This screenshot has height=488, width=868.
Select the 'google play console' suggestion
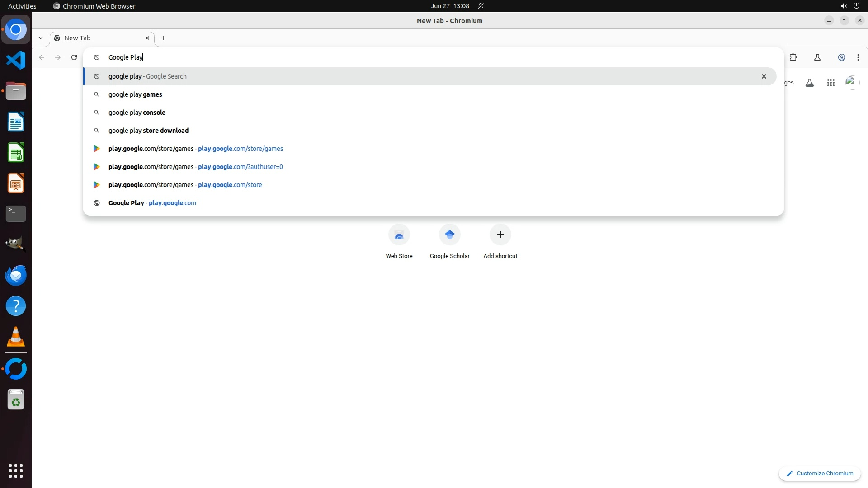pos(137,113)
